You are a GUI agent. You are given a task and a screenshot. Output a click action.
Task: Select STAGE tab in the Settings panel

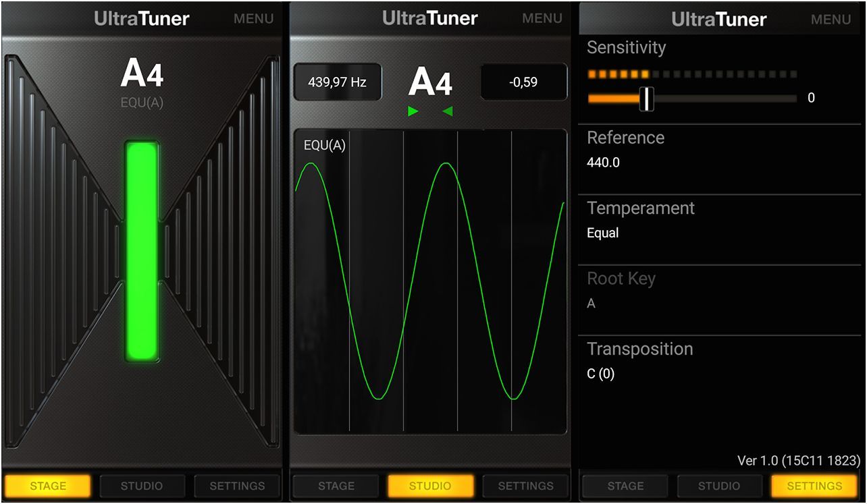coord(625,486)
